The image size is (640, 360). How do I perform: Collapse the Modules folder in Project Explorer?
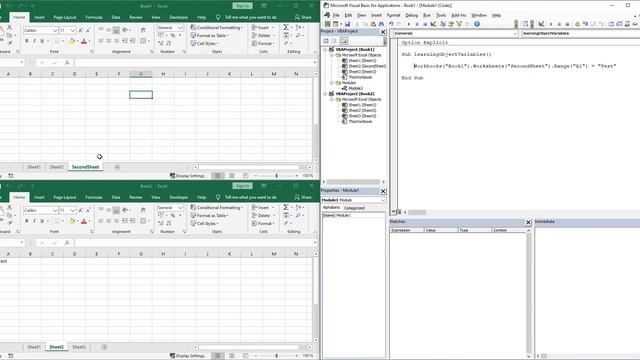click(x=332, y=83)
